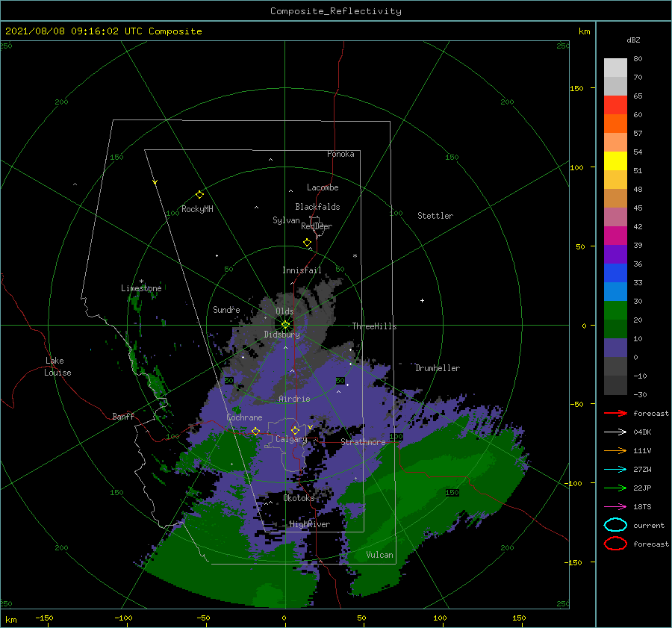Pick the dark orange 57-60 dBZ swatch
Screen dimensions: 672x628
[x=615, y=124]
